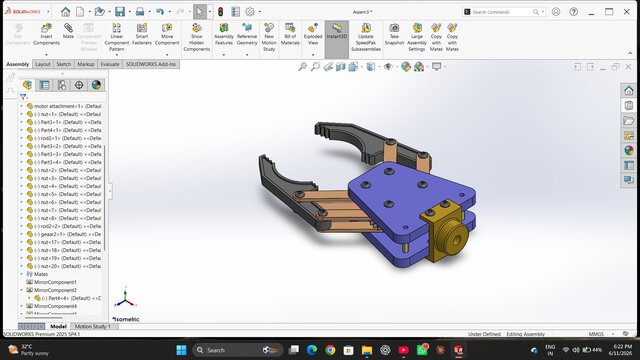Open SOLIDWORKS Resources home in task pane
The image size is (640, 360).
[x=629, y=90]
